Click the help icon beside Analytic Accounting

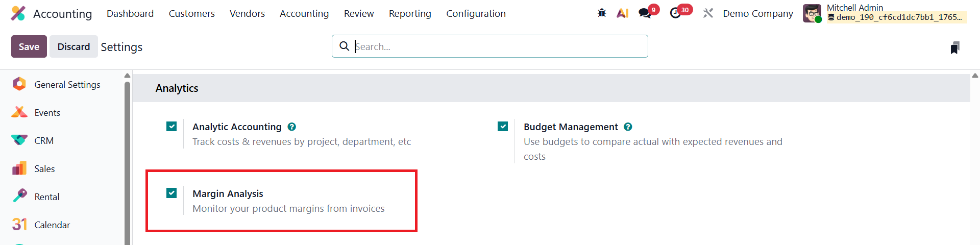[x=292, y=127]
